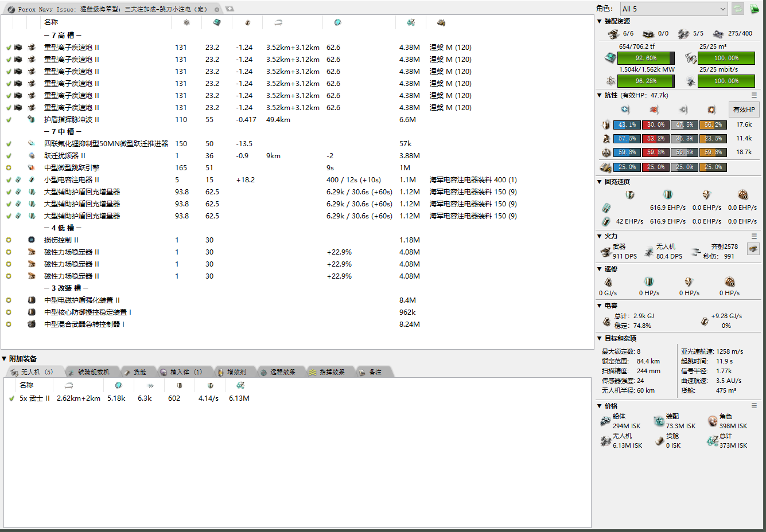Select the 中型微型跳跃引擎 module row
This screenshot has width=766, height=532.
[x=72, y=168]
